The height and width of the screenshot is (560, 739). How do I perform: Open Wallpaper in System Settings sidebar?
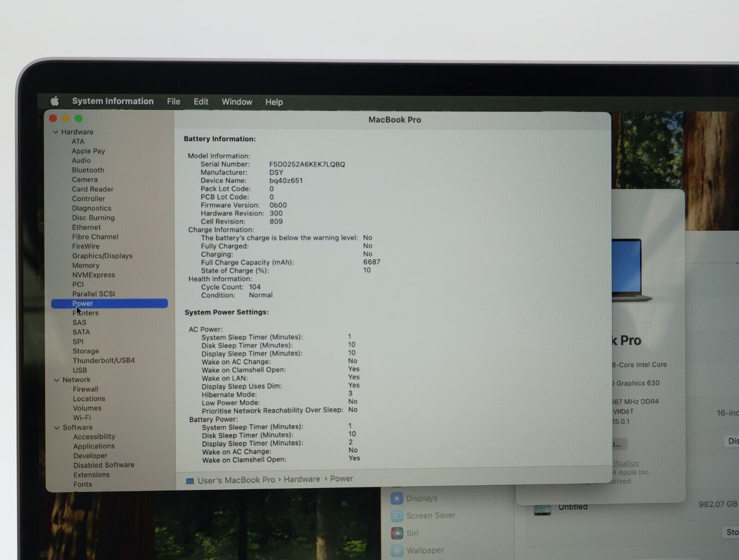(x=425, y=551)
